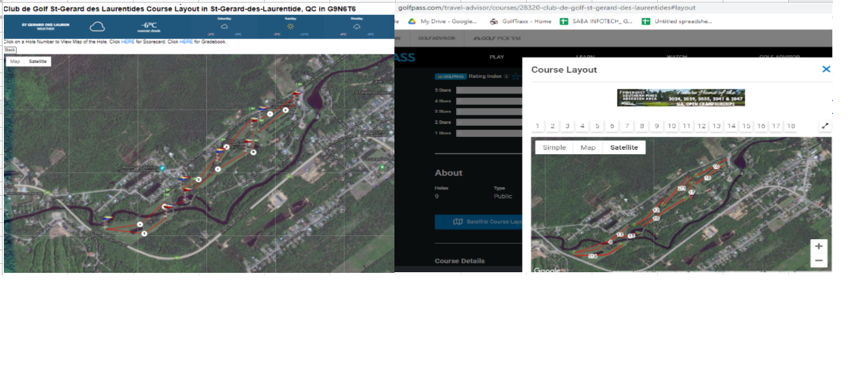This screenshot has height=385, width=868.
Task: Switch left map to Satellite view
Action: 38,62
